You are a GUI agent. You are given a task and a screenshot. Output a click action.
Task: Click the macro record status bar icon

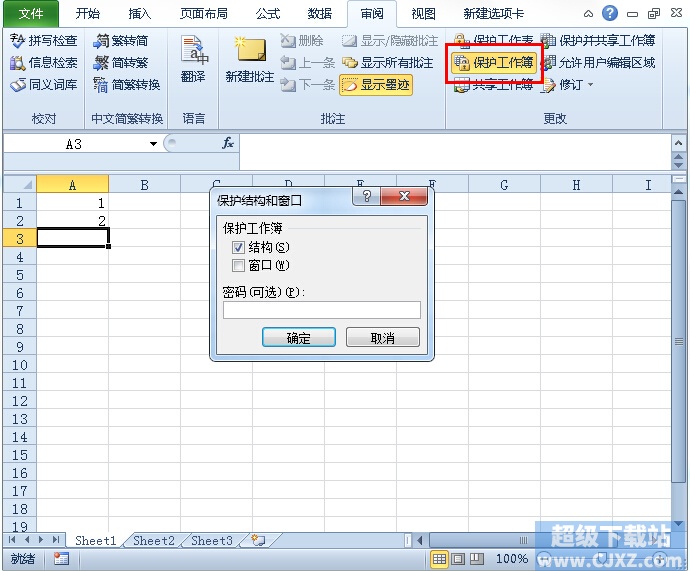(61, 559)
